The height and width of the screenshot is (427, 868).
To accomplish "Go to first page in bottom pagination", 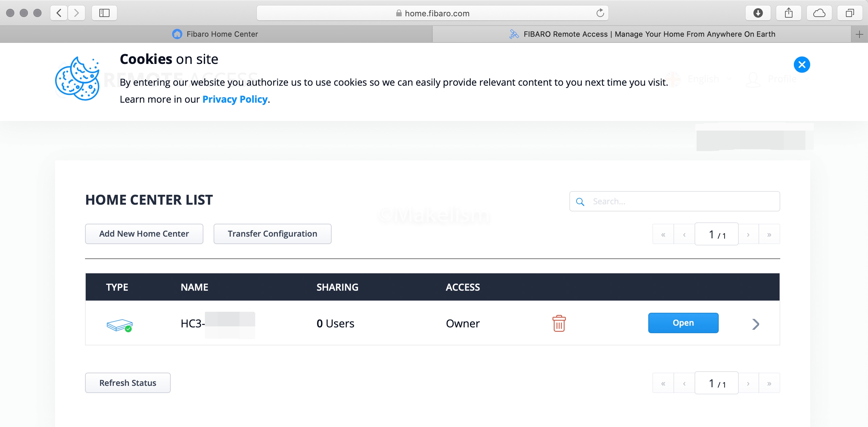I will (663, 383).
